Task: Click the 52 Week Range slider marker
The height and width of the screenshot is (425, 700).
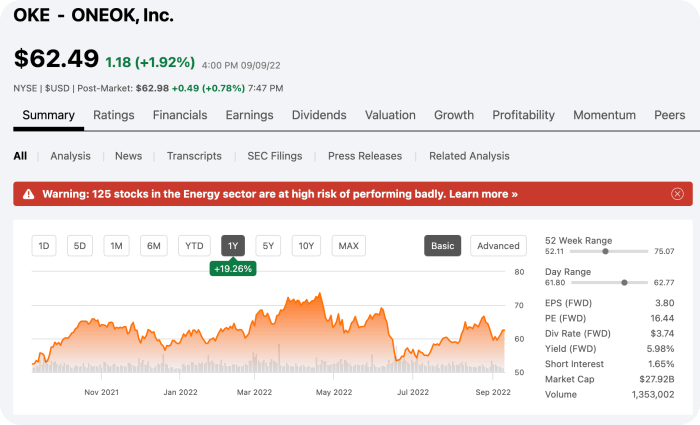Action: [x=605, y=251]
